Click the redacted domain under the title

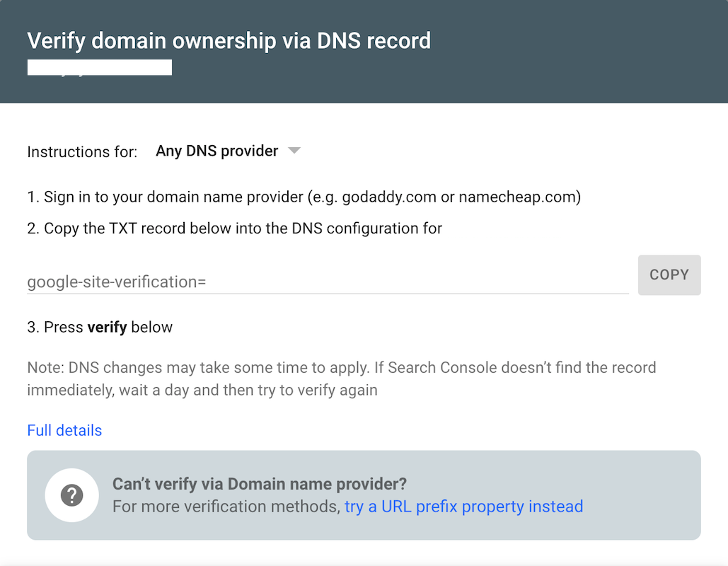pyautogui.click(x=99, y=67)
